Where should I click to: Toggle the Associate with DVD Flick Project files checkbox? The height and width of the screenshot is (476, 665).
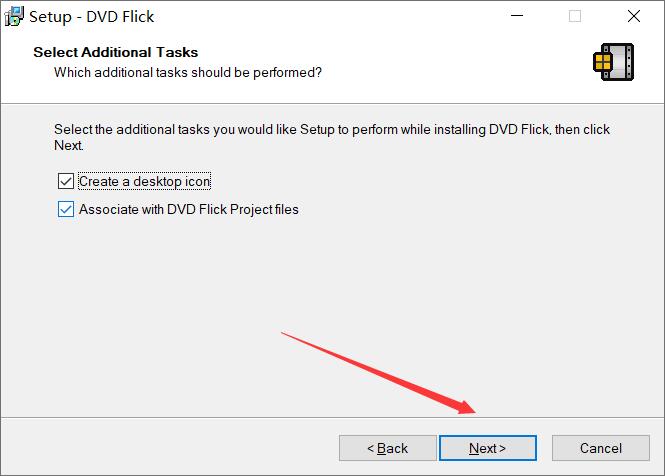click(x=66, y=209)
